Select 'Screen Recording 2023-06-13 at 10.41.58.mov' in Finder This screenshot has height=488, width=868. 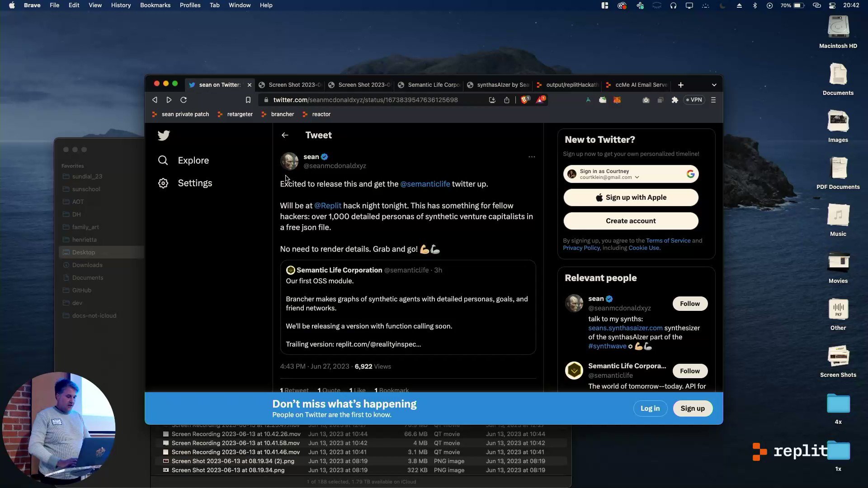pyautogui.click(x=236, y=443)
